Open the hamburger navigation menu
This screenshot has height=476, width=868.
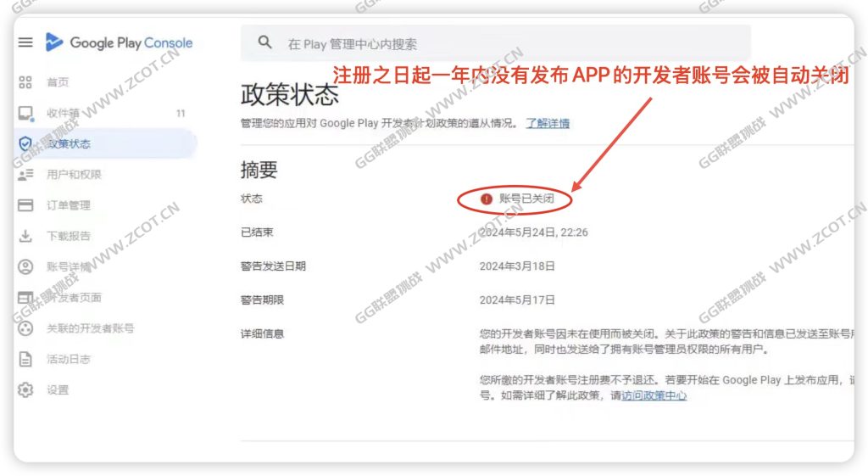pos(25,42)
